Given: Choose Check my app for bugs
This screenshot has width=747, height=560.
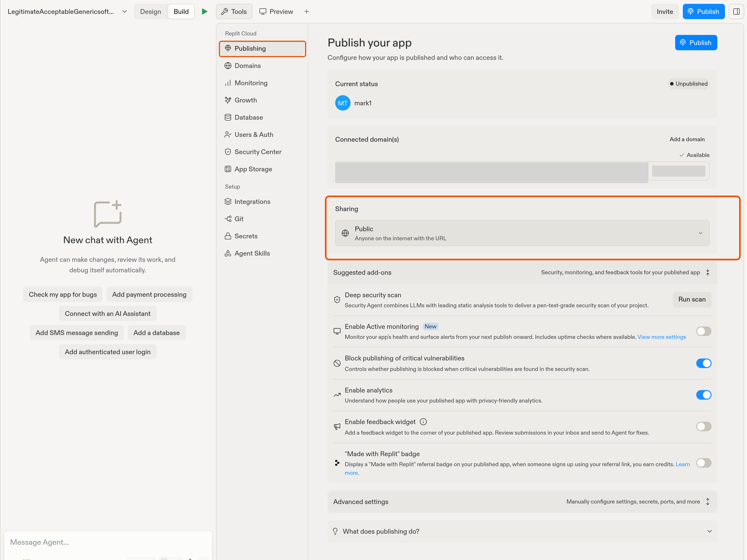Looking at the screenshot, I should click(63, 294).
